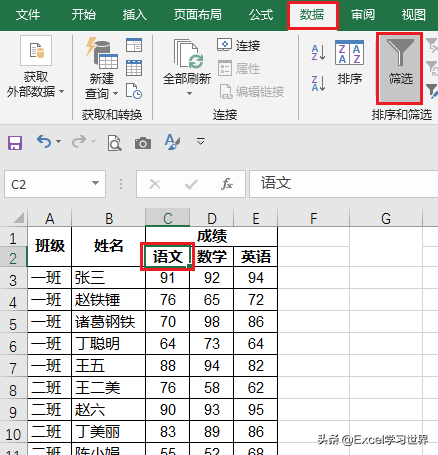Viewport: 438px width, 455px height.
Task: Click the Refresh All icon
Action: point(188,54)
